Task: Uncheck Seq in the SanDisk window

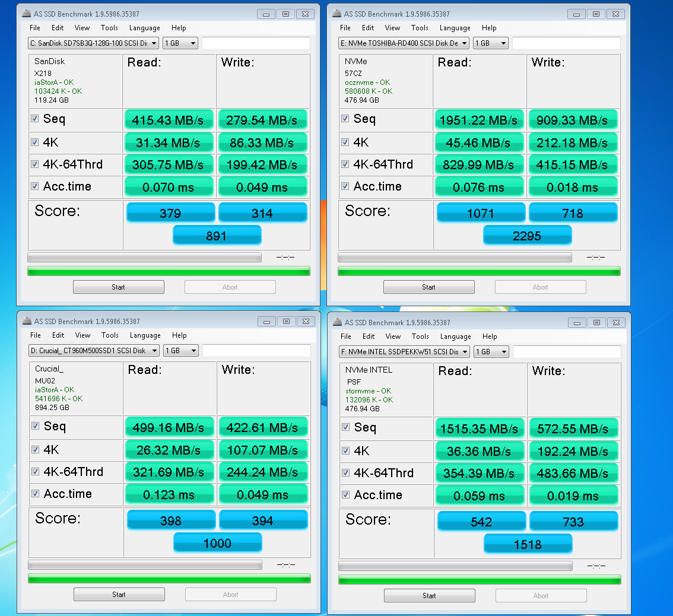Action: tap(35, 119)
